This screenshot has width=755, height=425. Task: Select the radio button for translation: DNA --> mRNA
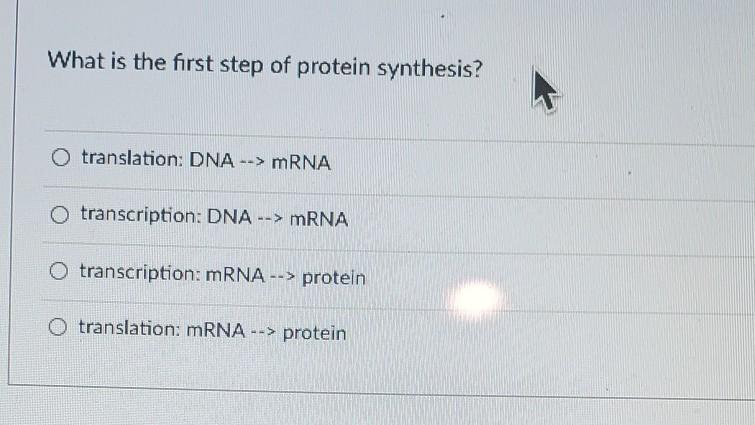click(x=61, y=157)
